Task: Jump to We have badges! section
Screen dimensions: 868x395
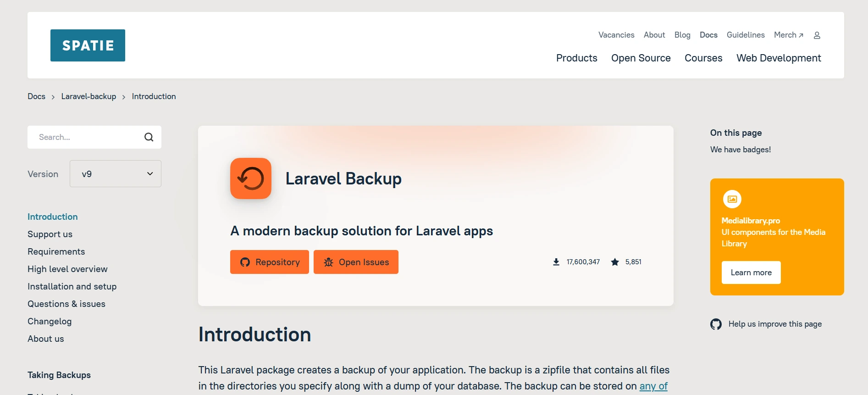Action: tap(741, 150)
